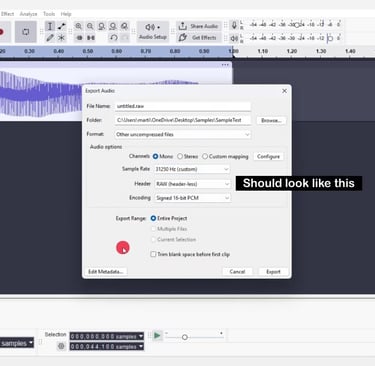Image resolution: width=375 pixels, height=366 pixels.
Task: Click Cancel in Export Audio dialog
Action: 237,272
